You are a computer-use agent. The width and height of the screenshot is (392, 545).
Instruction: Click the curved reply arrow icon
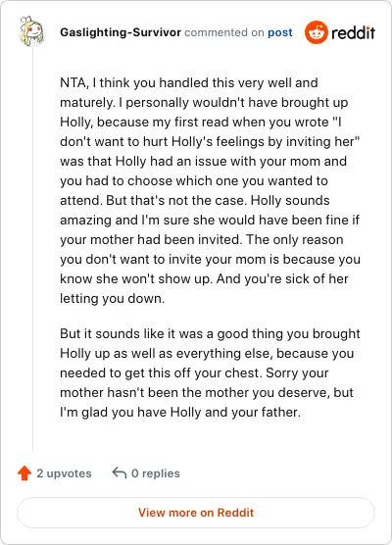(x=120, y=473)
